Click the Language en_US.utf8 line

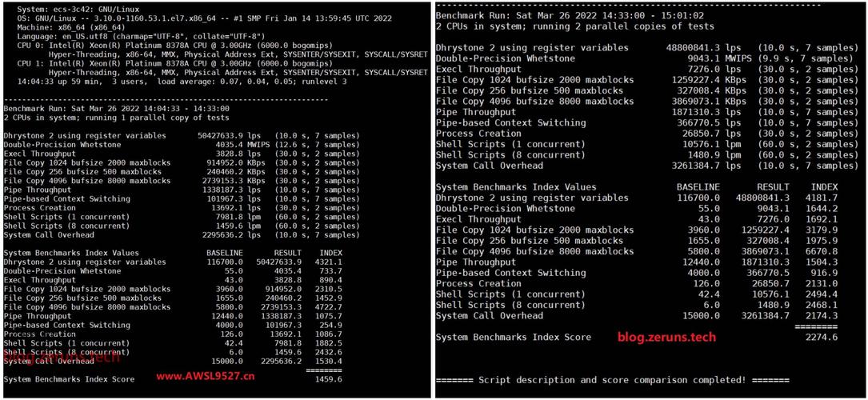point(150,34)
